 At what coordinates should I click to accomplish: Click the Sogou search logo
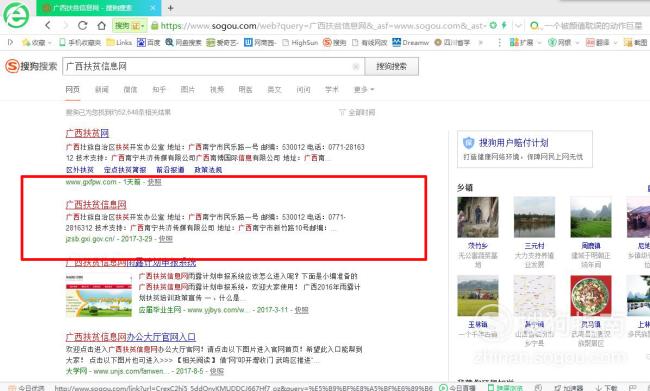point(31,66)
